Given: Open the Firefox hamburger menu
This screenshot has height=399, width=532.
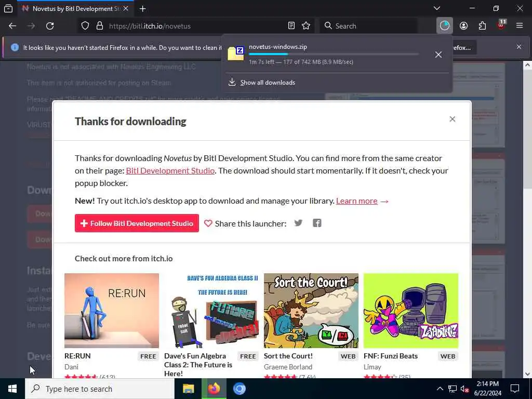Looking at the screenshot, I should point(520,26).
